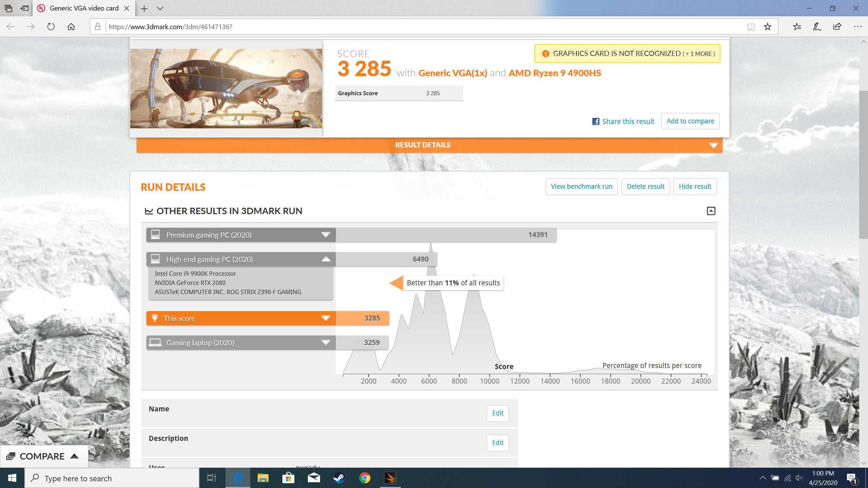Expand This score row details

[325, 318]
